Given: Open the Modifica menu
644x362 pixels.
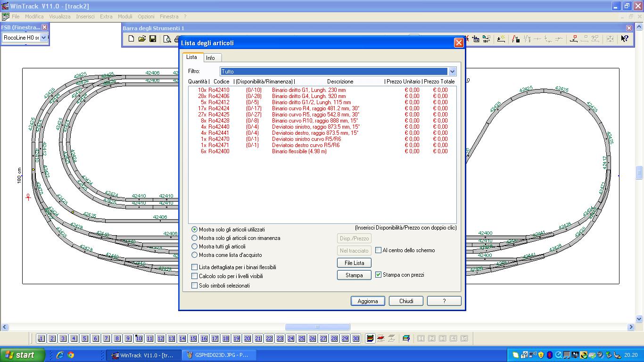Looking at the screenshot, I should [x=34, y=16].
